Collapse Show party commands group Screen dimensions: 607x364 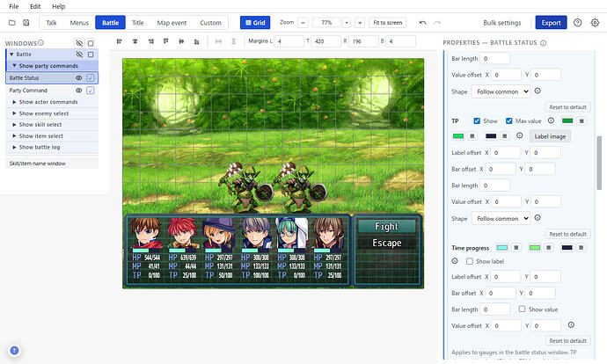tap(14, 66)
